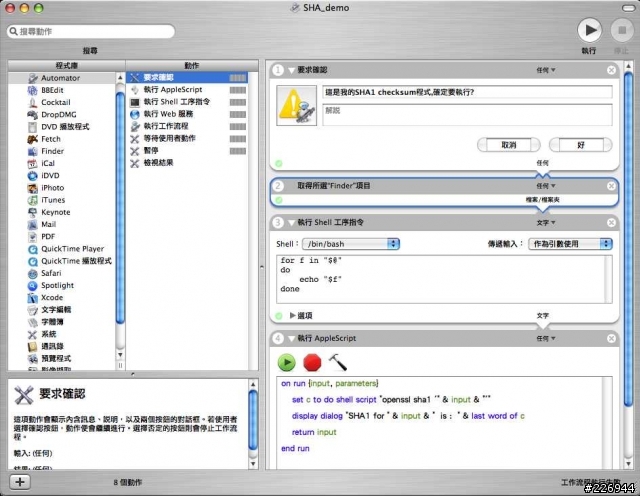Click the 取消 button in 要求確認 action
Viewport: 640px width, 496px height.
(509, 145)
